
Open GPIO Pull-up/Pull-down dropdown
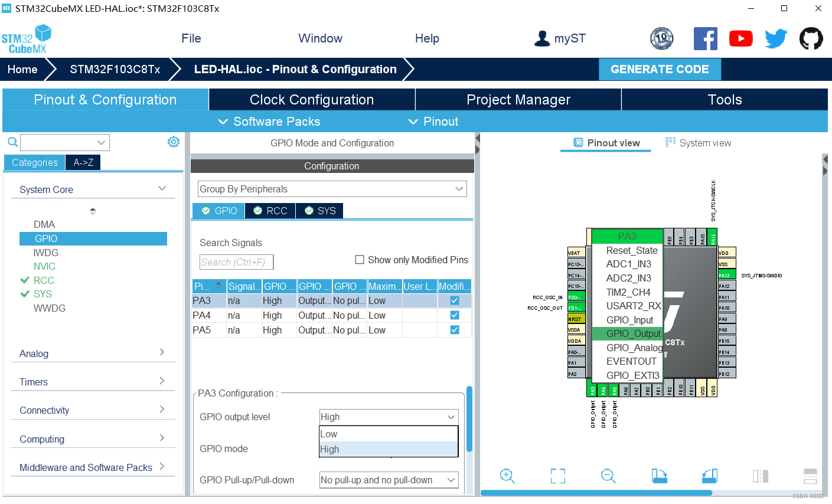point(389,480)
